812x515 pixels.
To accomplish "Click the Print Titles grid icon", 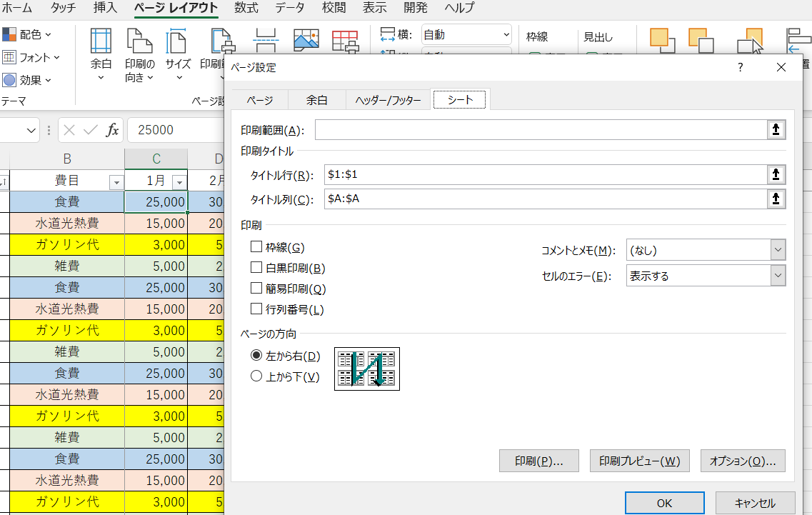I will click(x=345, y=41).
